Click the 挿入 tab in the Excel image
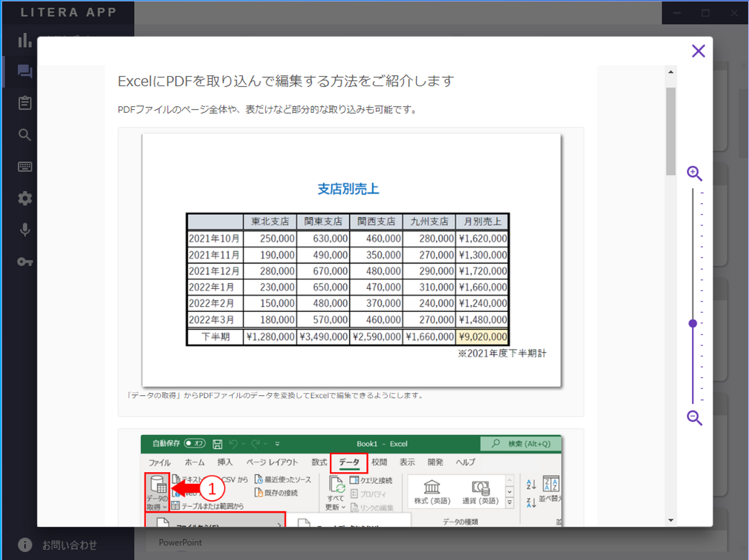Image resolution: width=749 pixels, height=560 pixels. [225, 462]
